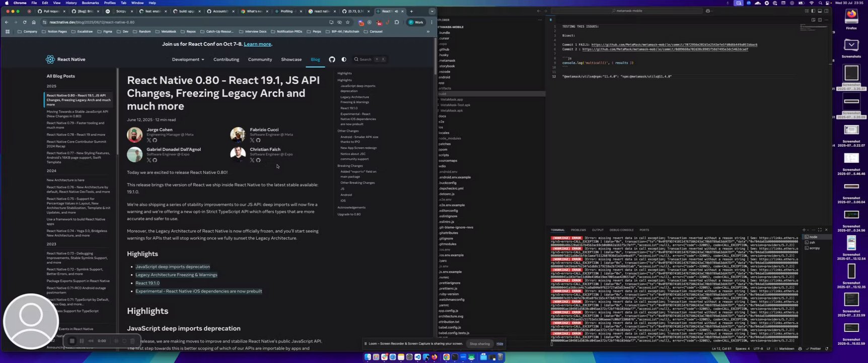Show more bookmarks with the overflow chevron
The height and width of the screenshot is (363, 868).
coord(428,31)
